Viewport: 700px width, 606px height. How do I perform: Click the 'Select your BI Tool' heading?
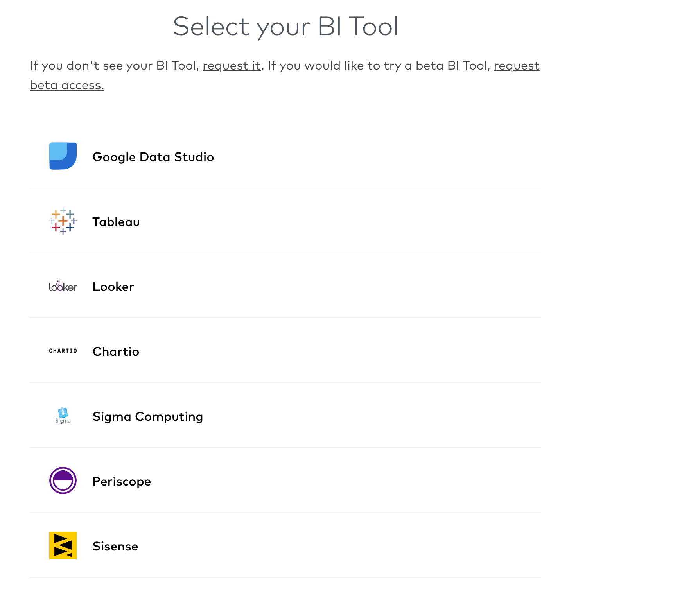pos(286,27)
